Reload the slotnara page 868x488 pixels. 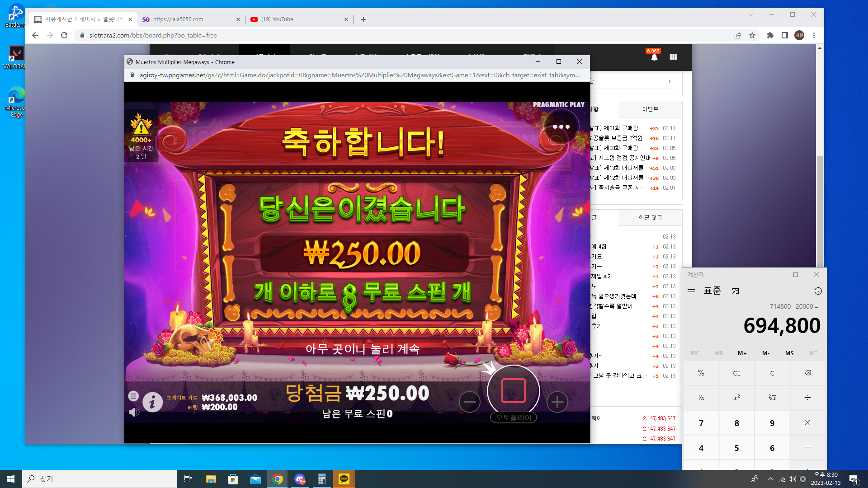coord(64,35)
